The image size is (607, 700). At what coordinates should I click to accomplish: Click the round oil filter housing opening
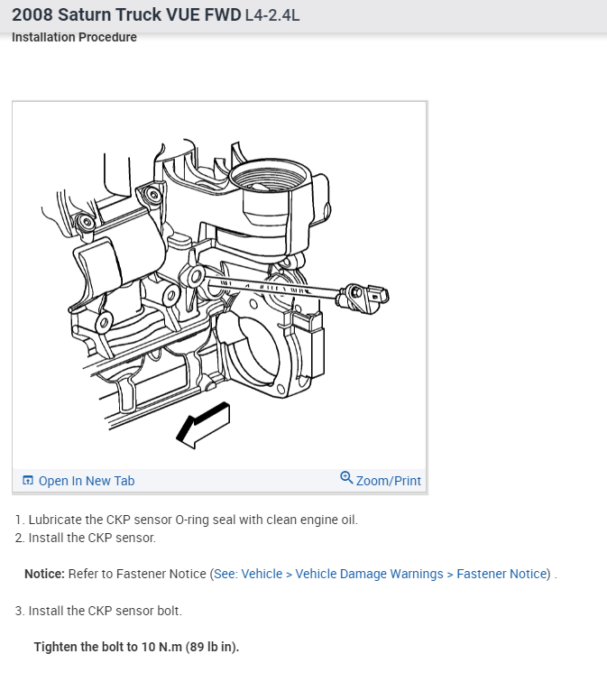269,176
